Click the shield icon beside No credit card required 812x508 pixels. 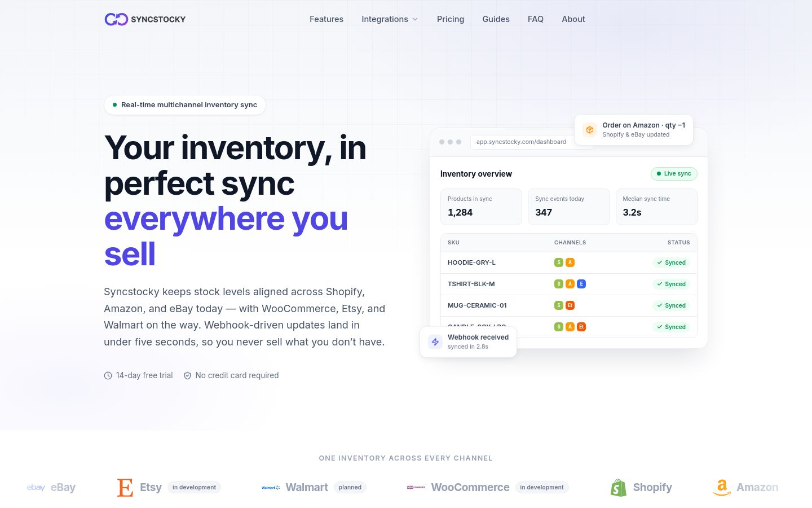188,375
